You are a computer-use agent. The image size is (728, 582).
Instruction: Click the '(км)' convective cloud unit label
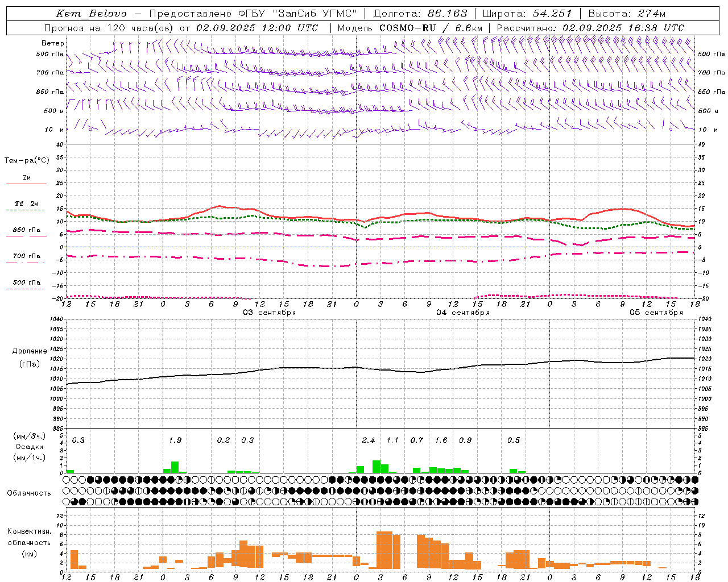click(x=29, y=554)
